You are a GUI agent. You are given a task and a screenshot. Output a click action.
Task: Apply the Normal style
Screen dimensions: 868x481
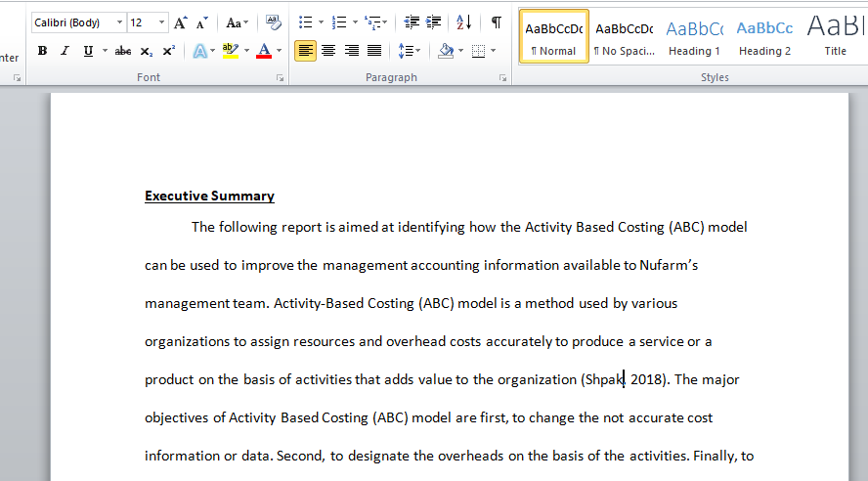click(554, 36)
